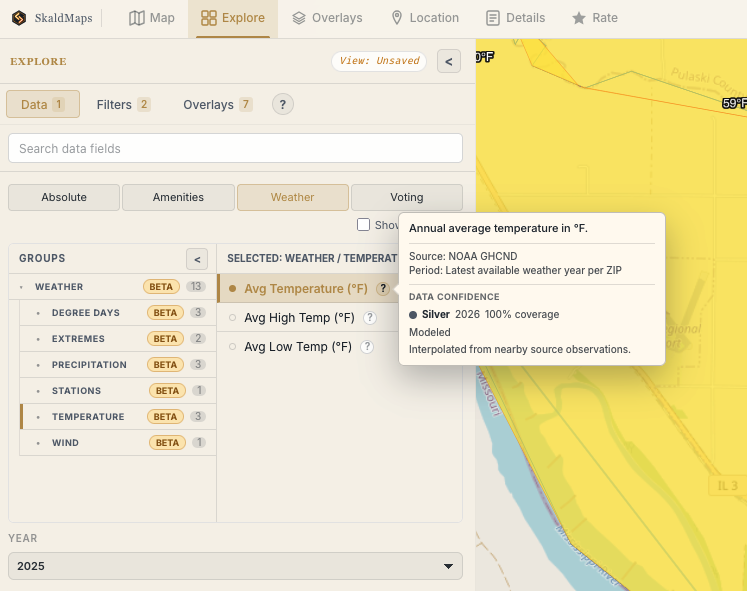Screen dimensions: 747x591
Task: Collapse the Explore panel with the arrow button
Action: 449,61
